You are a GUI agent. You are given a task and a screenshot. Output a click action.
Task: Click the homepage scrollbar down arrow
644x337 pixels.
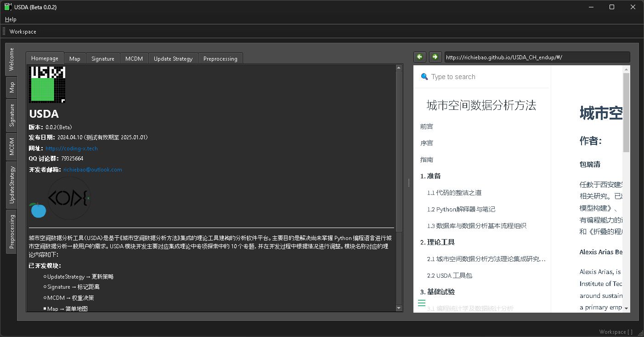(x=399, y=308)
